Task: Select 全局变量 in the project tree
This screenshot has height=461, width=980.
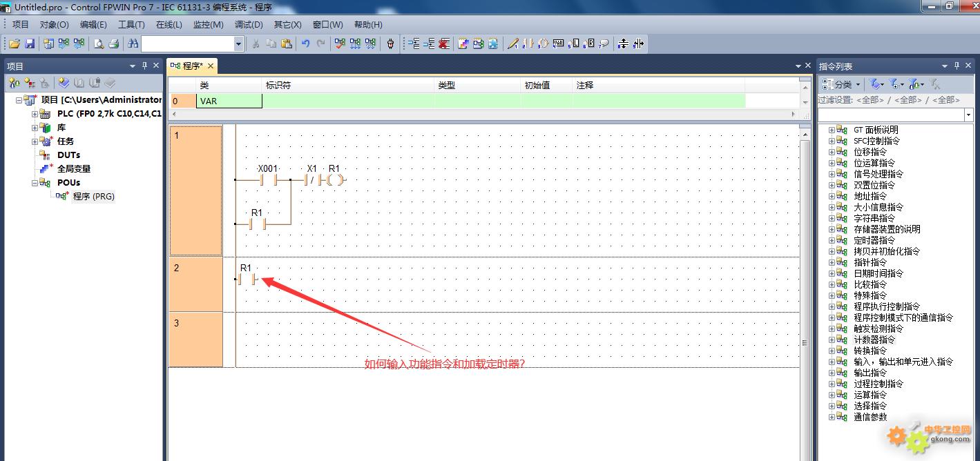Action: click(74, 169)
